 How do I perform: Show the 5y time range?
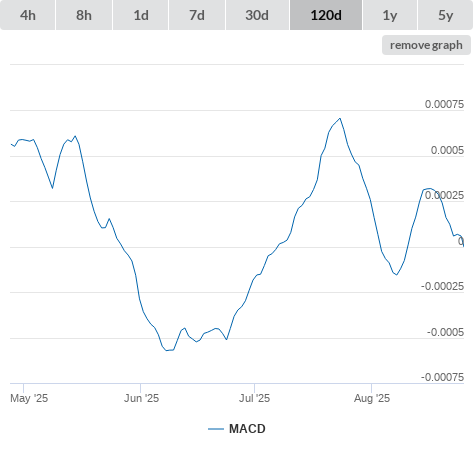pyautogui.click(x=446, y=15)
